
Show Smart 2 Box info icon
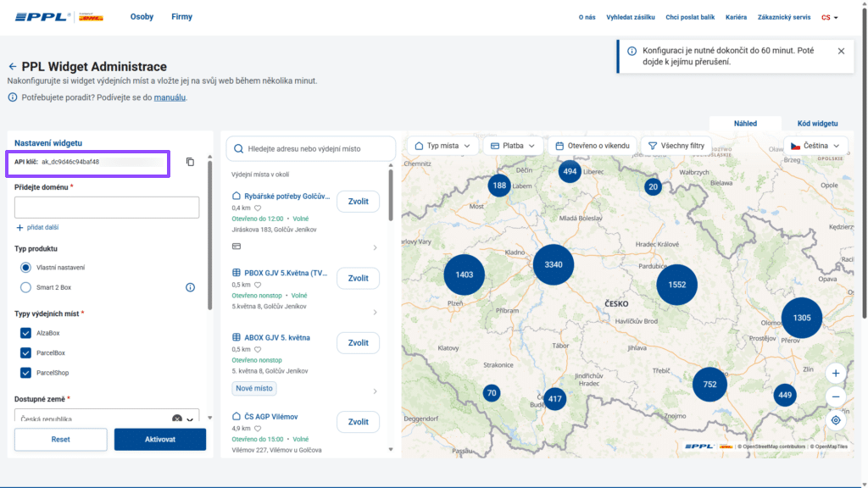click(x=190, y=287)
